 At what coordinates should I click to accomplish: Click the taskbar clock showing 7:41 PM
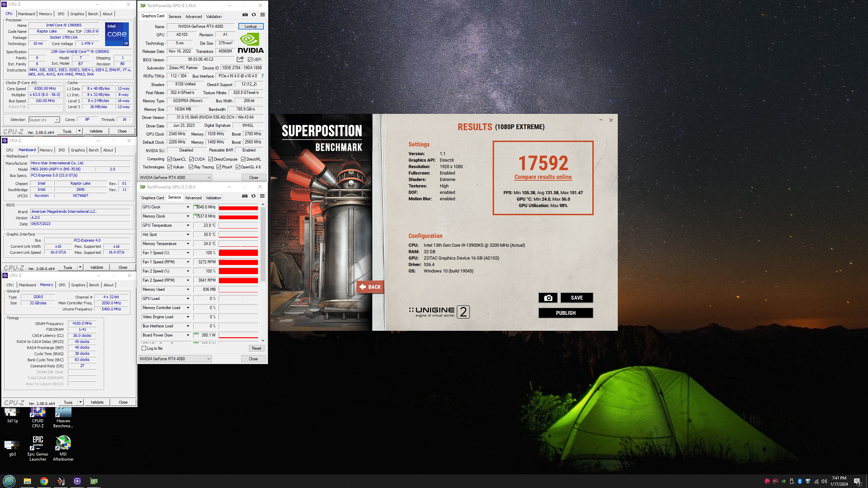839,481
